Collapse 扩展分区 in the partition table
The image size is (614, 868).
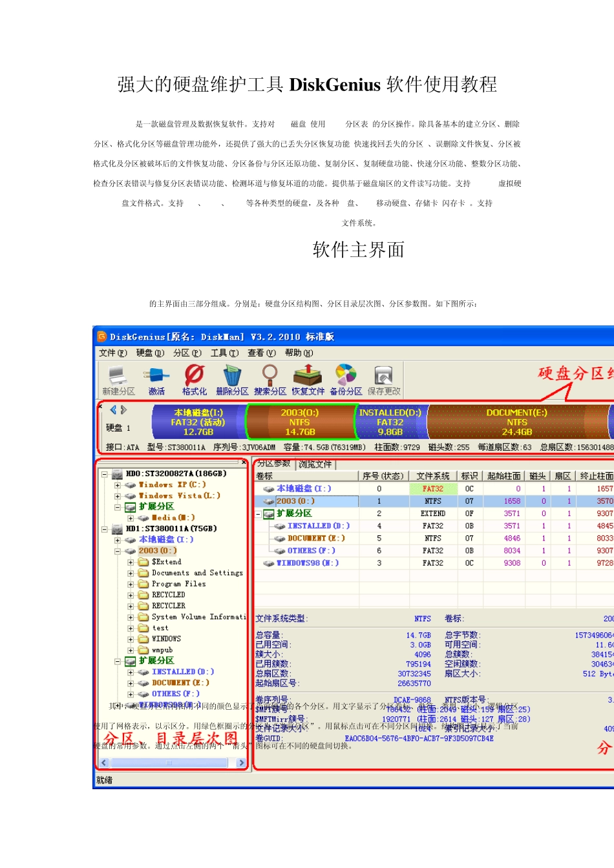[x=259, y=514]
